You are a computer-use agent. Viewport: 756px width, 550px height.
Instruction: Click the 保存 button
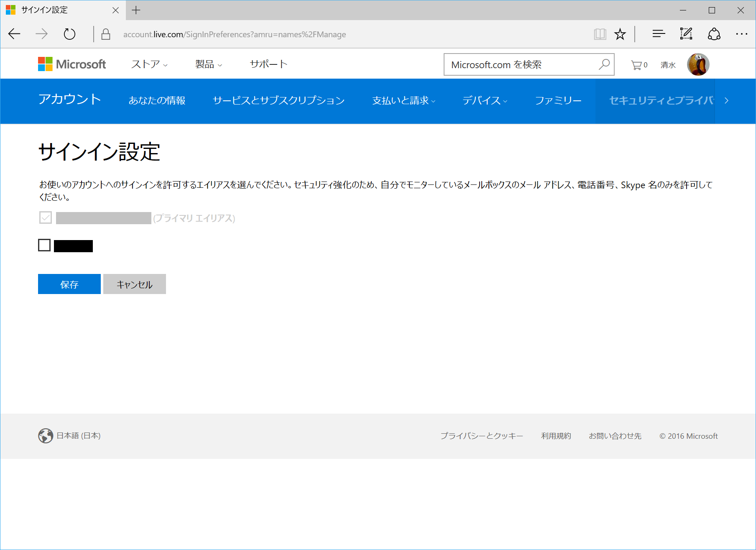[x=69, y=284]
